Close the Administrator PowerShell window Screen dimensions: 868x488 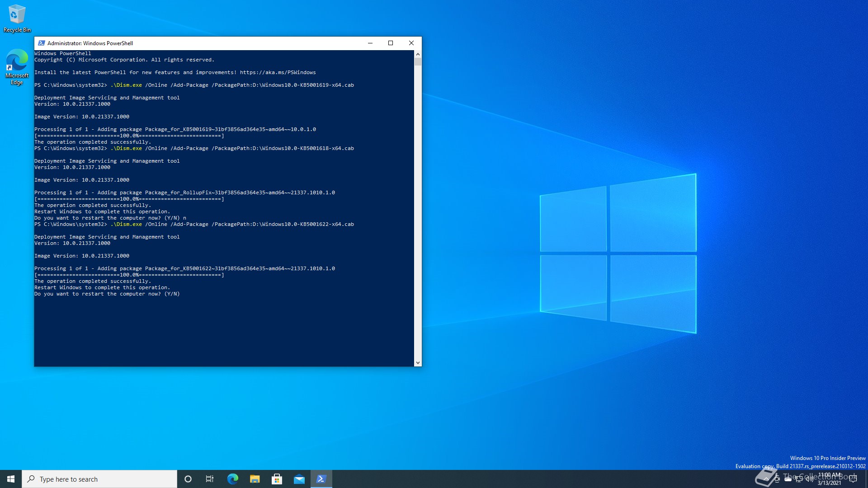[x=411, y=43]
